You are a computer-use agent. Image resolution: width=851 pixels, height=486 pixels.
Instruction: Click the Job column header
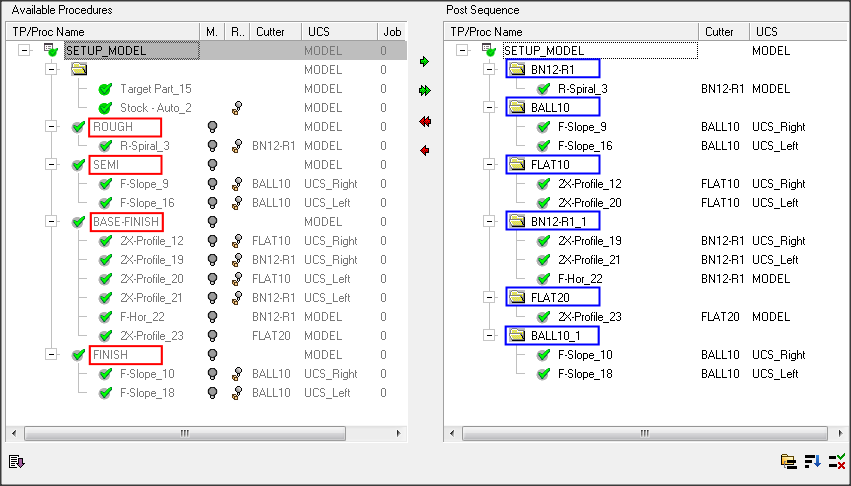(392, 31)
